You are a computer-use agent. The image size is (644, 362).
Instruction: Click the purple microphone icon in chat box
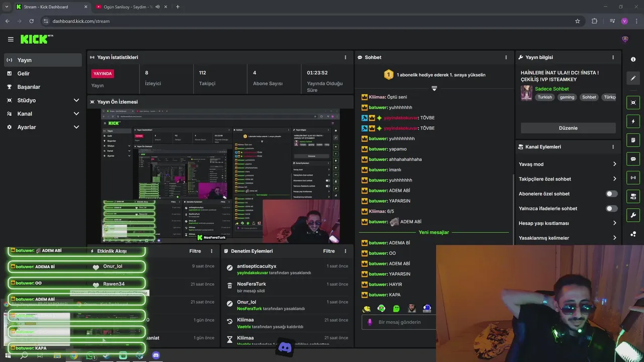[370, 322]
